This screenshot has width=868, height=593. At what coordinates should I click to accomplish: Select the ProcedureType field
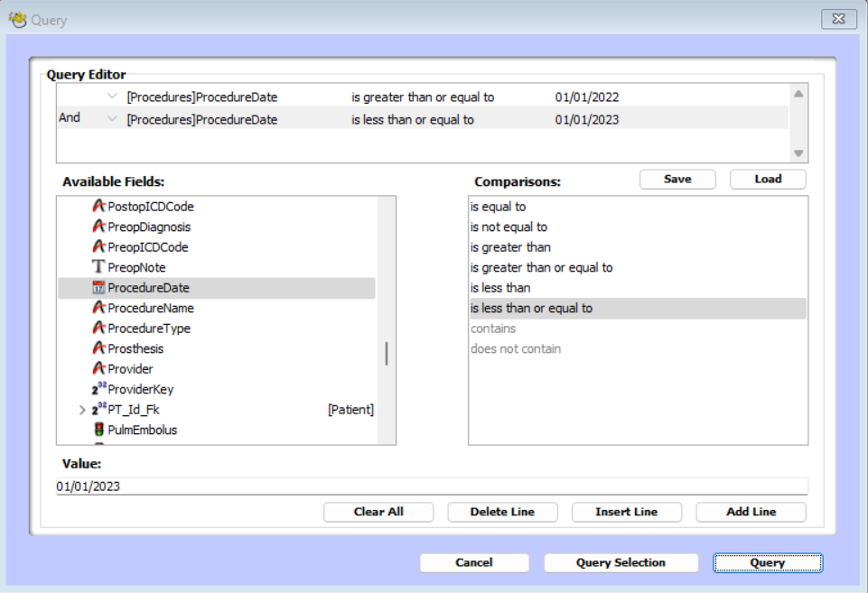217,329
